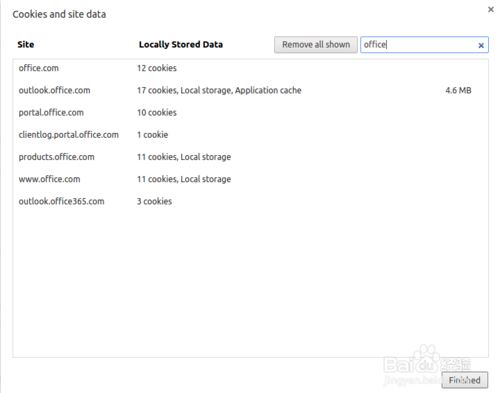Clear the search field with the x icon
Image resolution: width=497 pixels, height=393 pixels.
click(x=481, y=45)
